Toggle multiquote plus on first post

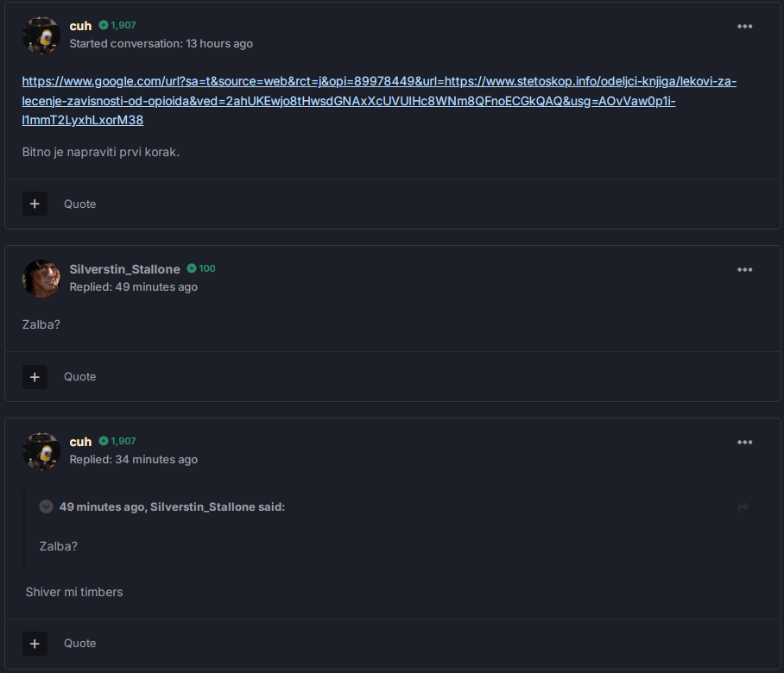pos(35,204)
